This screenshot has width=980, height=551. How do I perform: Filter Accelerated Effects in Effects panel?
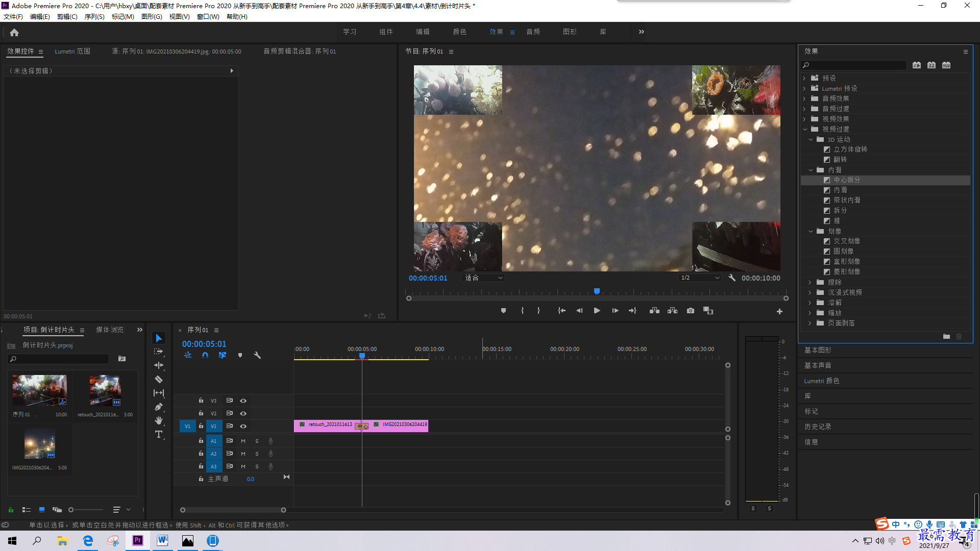917,65
